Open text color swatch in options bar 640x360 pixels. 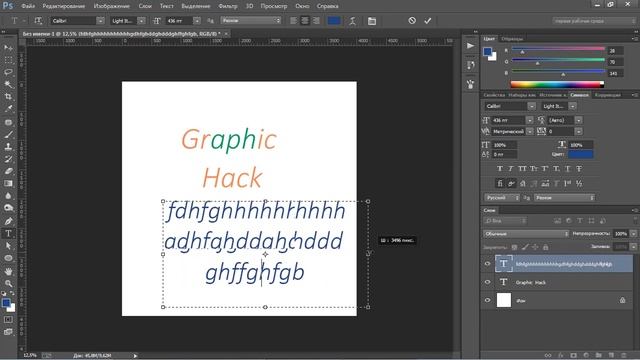tap(334, 20)
